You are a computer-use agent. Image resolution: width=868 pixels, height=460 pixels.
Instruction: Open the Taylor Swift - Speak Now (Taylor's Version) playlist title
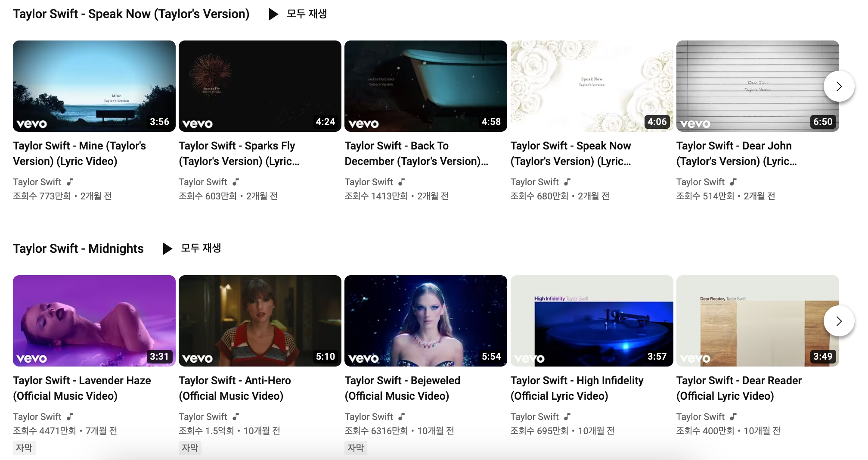(131, 14)
